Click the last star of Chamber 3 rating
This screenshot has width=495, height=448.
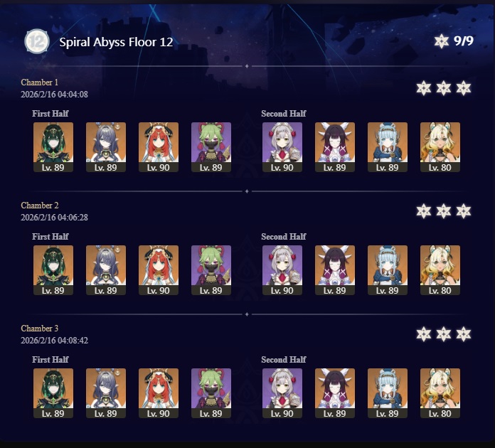[x=464, y=334]
